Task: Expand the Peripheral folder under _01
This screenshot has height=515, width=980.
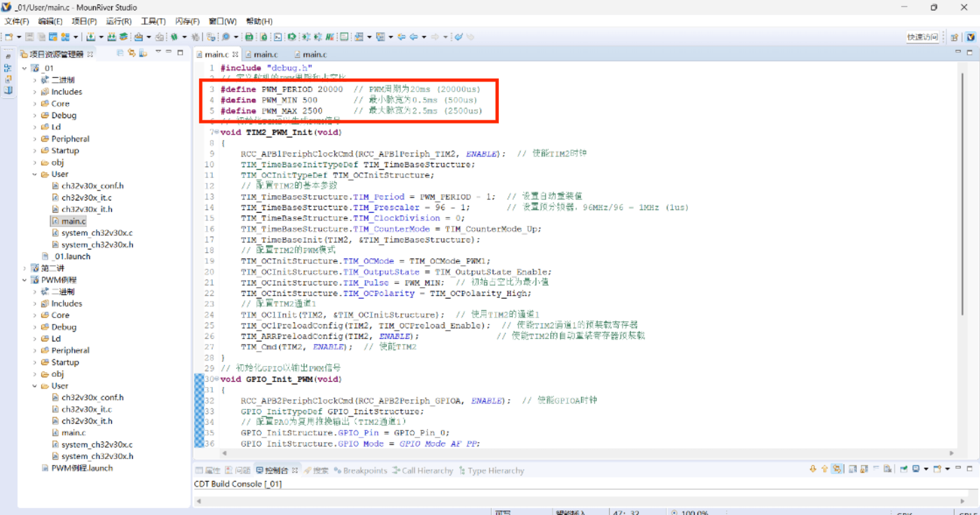Action: (35, 139)
